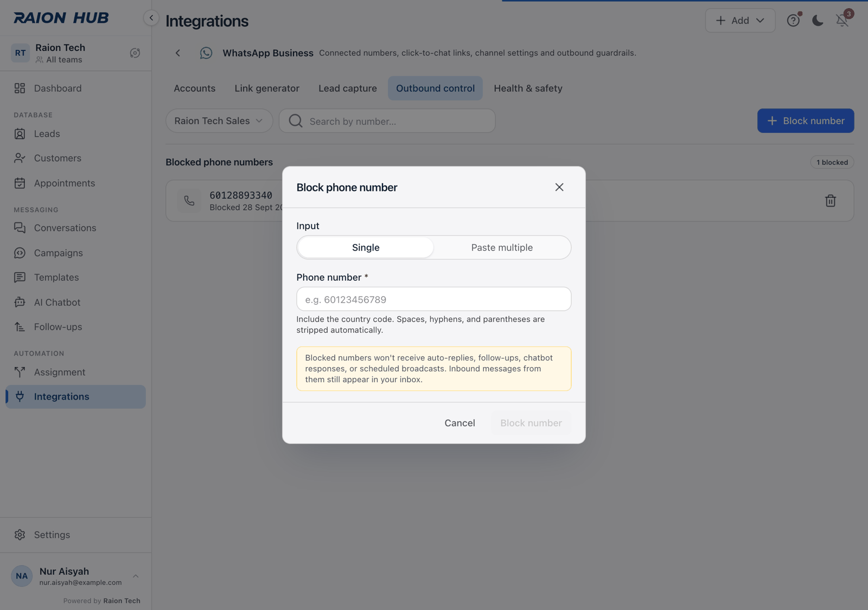Image resolution: width=868 pixels, height=610 pixels.
Task: Switch to the Lead capture tab
Action: tap(348, 88)
